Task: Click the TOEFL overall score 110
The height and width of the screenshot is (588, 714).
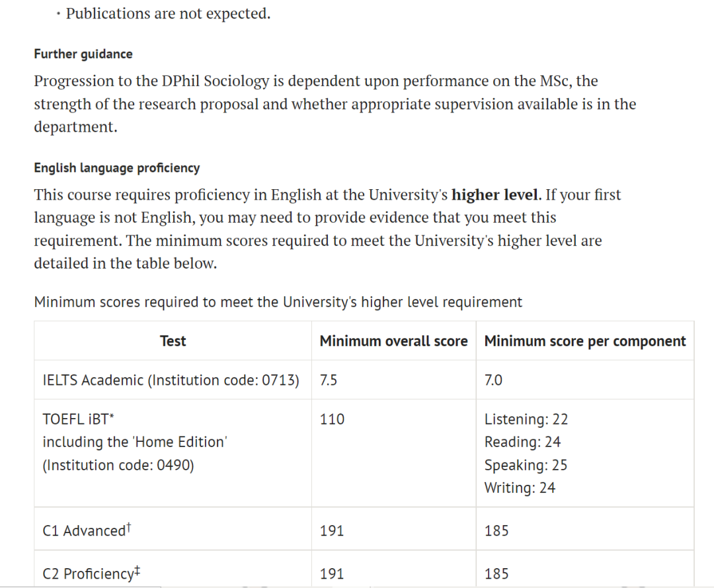Action: [x=332, y=419]
